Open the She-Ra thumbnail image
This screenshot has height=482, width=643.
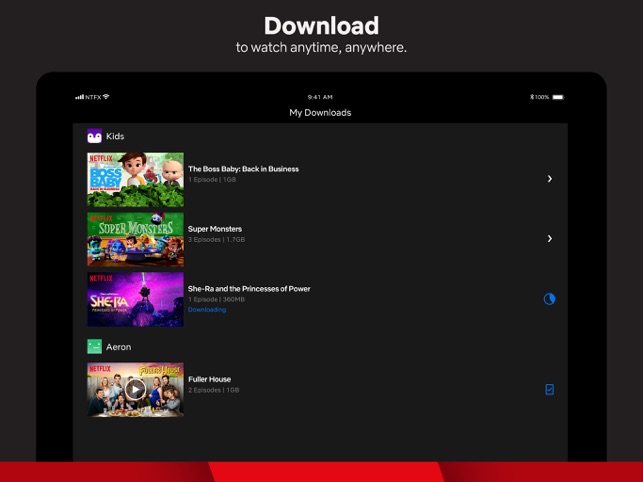point(135,299)
